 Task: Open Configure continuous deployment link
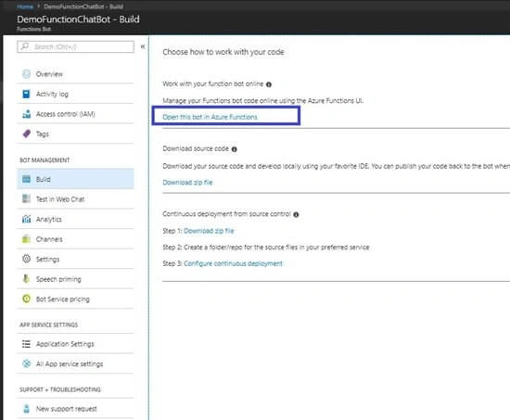tap(233, 263)
